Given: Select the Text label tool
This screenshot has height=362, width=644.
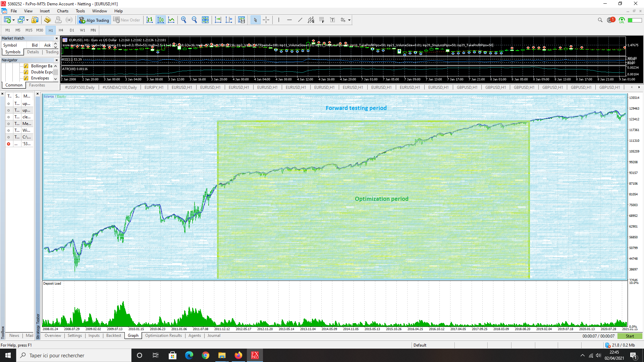Looking at the screenshot, I should tap(332, 20).
